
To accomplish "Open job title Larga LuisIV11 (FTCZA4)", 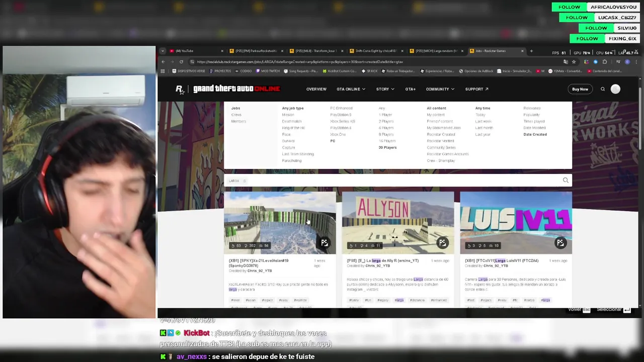I will coord(502,260).
